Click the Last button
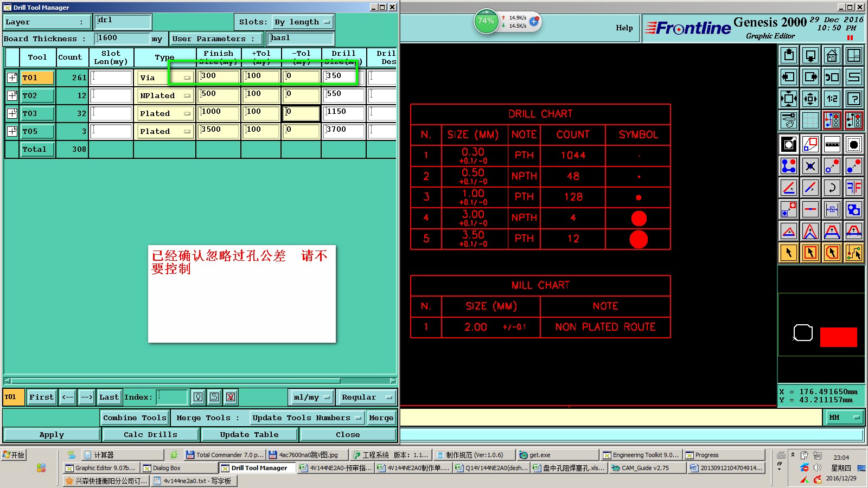The width and height of the screenshot is (868, 488). tap(109, 397)
